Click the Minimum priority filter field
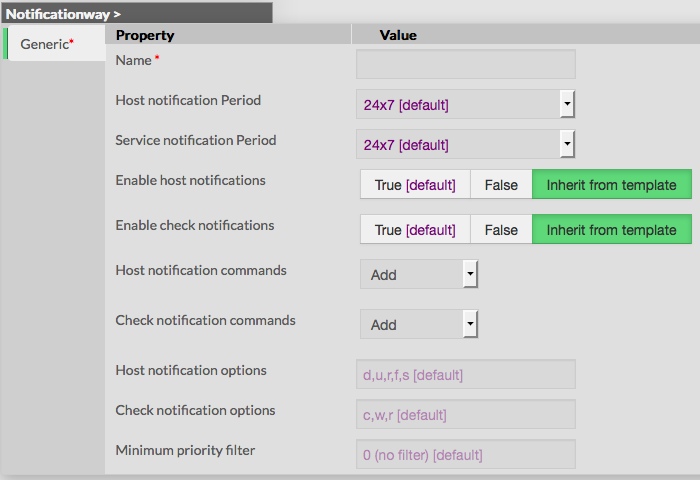The image size is (700, 480). (465, 454)
